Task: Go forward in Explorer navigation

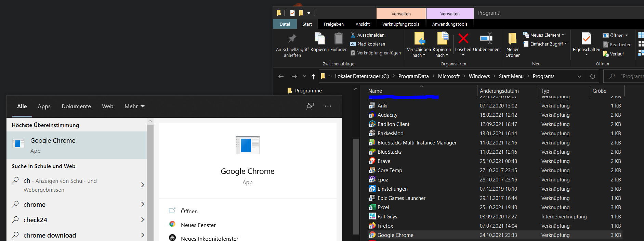Action: click(294, 76)
